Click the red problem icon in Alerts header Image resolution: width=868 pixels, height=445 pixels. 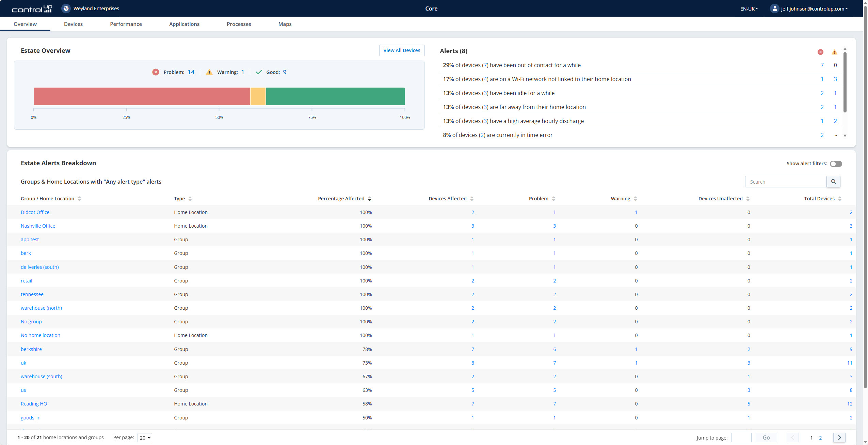(820, 52)
